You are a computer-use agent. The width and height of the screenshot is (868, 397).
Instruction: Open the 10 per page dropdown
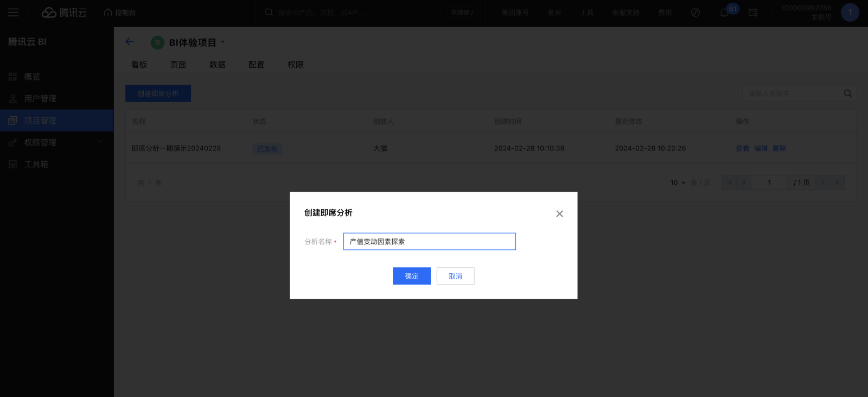tap(678, 182)
